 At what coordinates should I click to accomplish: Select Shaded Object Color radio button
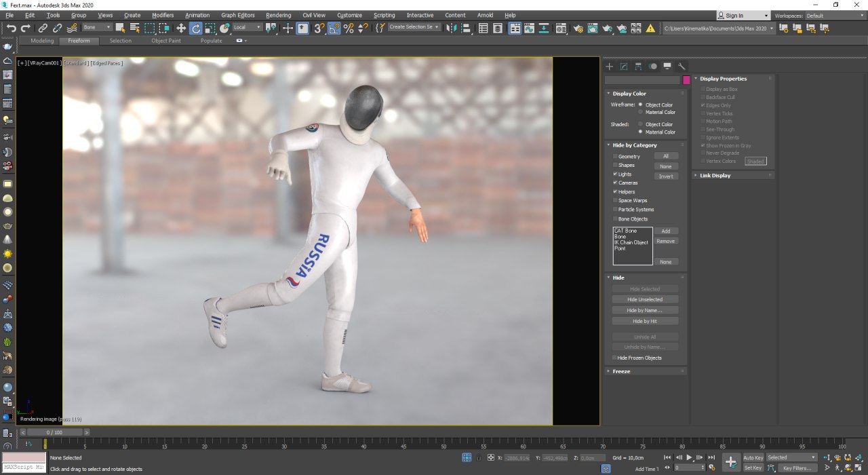[x=640, y=124]
